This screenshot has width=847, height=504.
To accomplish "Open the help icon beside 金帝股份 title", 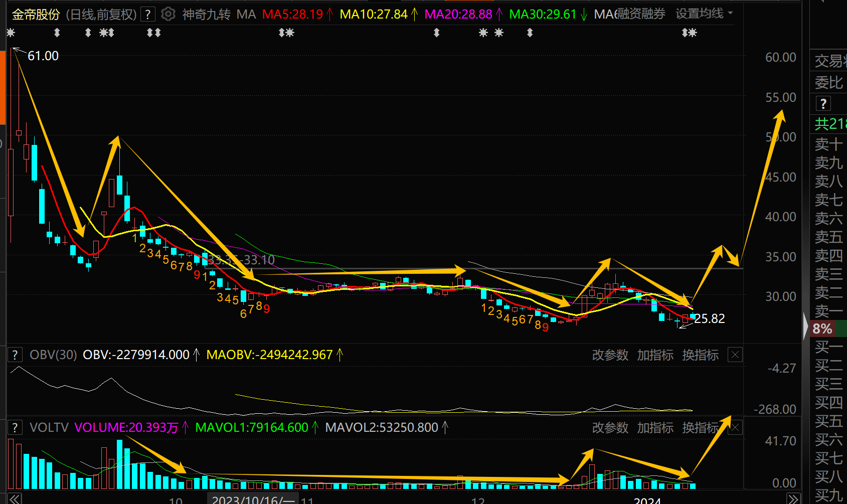I will 147,15.
